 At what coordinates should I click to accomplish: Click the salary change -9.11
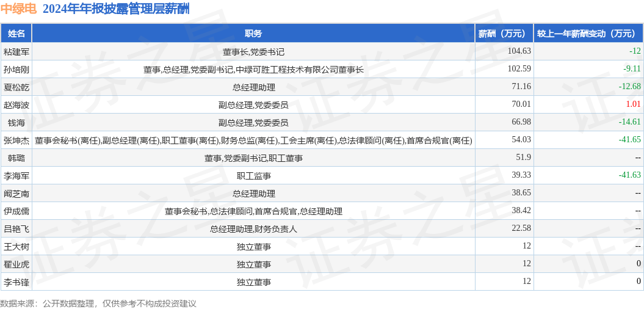pos(632,69)
